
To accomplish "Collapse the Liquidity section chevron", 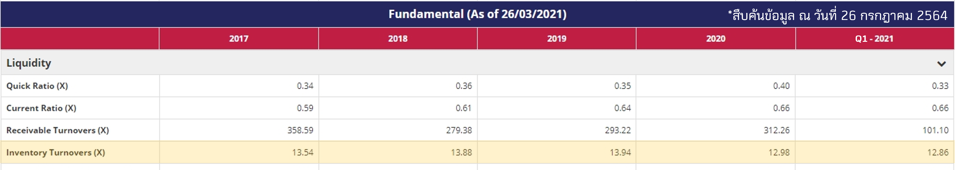I will 941,64.
